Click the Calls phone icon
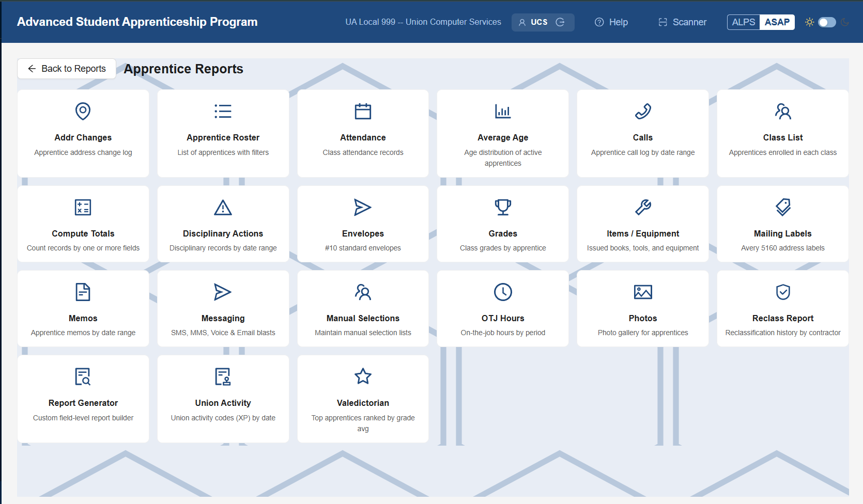This screenshot has width=863, height=504. pos(643,111)
